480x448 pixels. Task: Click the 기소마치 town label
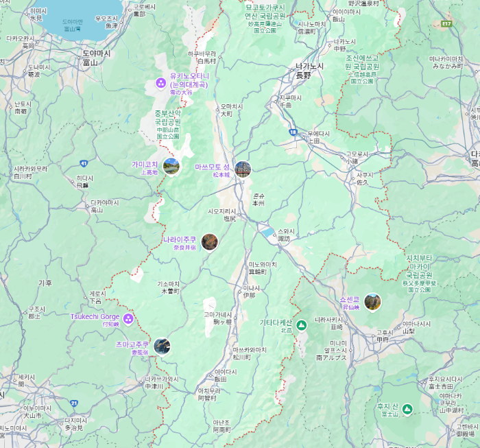(169, 287)
